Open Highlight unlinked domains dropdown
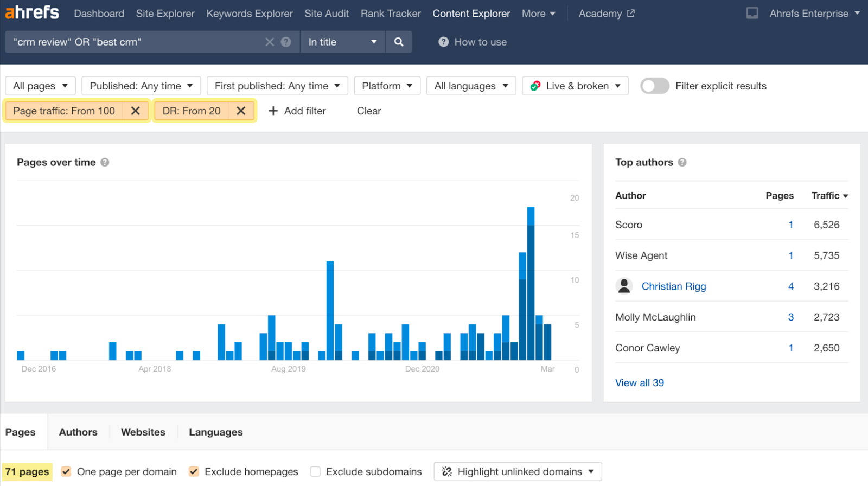The width and height of the screenshot is (868, 486). tap(518, 471)
